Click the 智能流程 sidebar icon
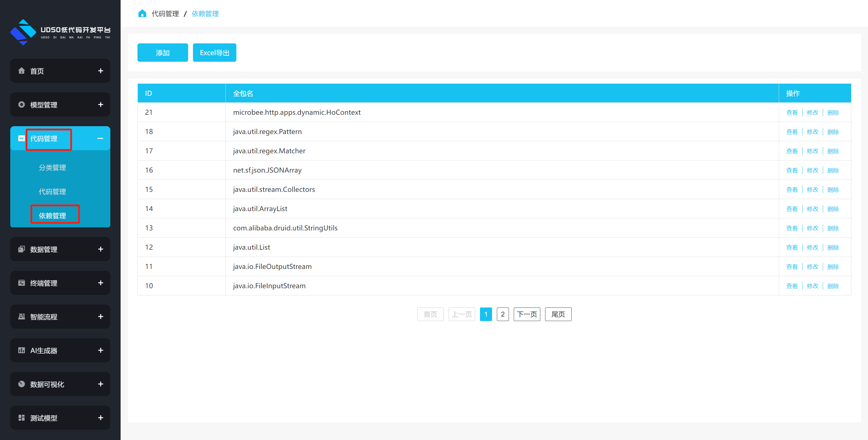868x440 pixels. [22, 317]
